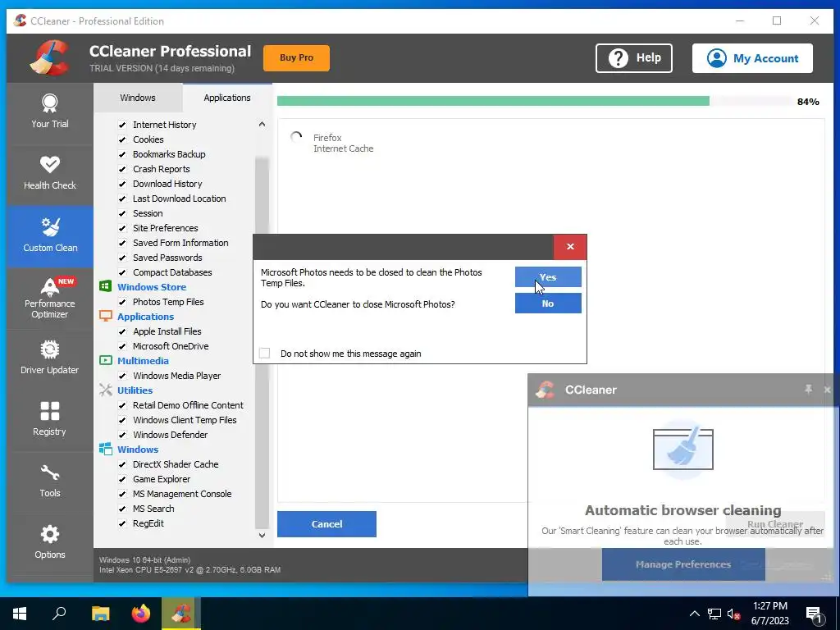The image size is (840, 630).
Task: Click the Apple Install Files label
Action: pos(167,331)
